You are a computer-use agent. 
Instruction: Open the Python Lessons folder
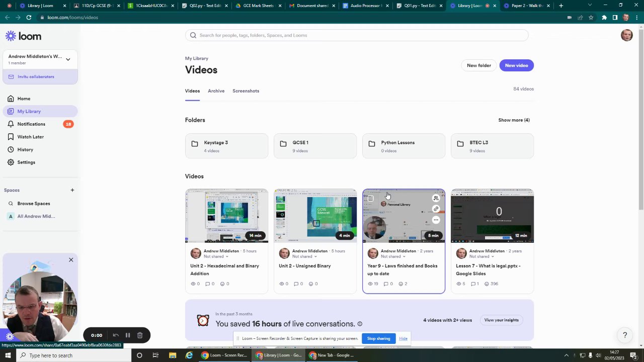[x=404, y=146]
